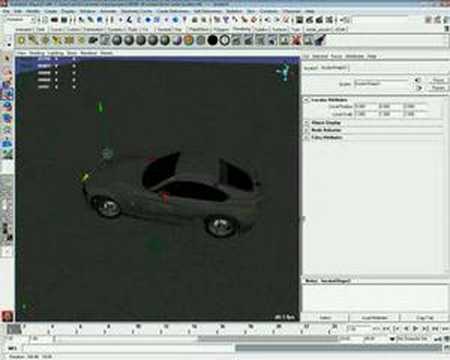Click the black sphere shader shelf icon
Screen dimensions: 450x360
[213, 40]
